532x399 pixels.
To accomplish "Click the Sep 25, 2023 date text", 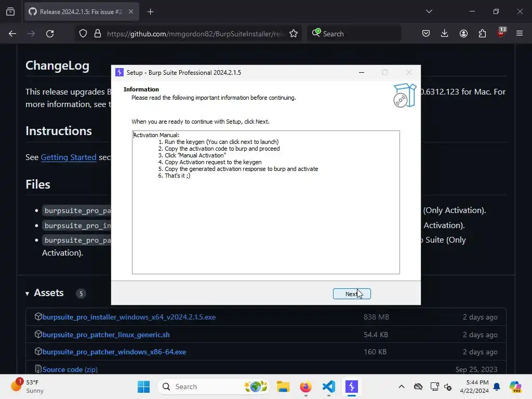I will point(476,369).
